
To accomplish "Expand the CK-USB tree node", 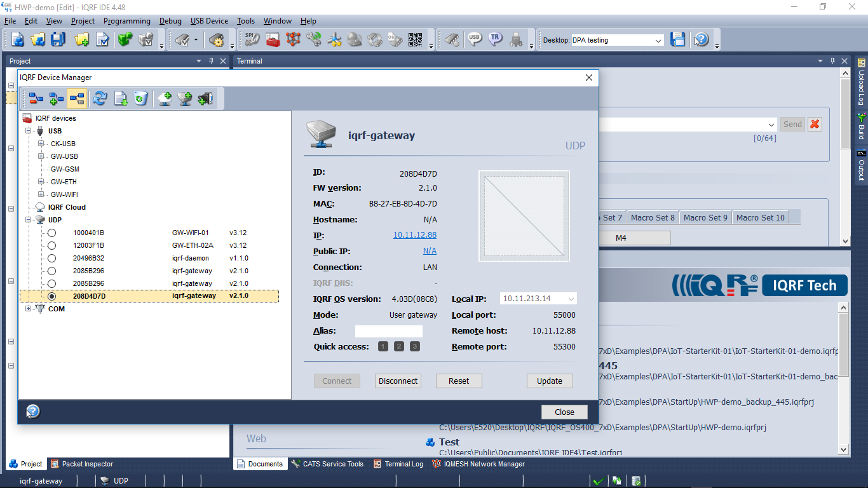I will point(41,144).
